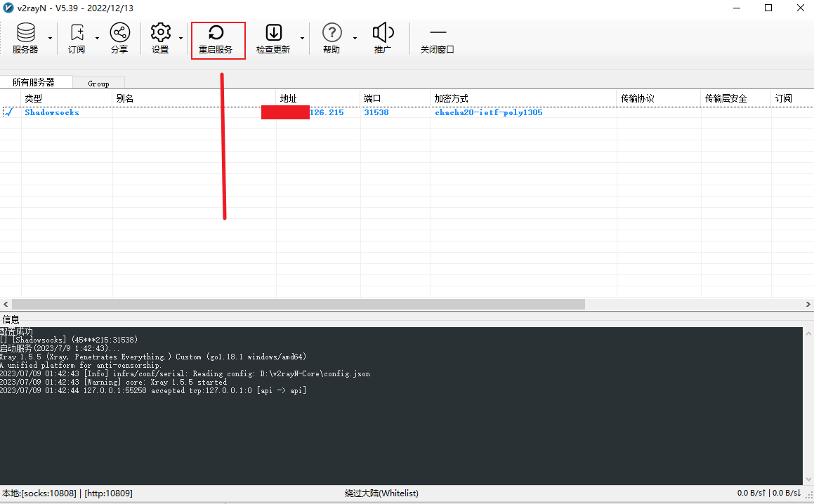Select the Shadowsocks server row
This screenshot has width=814, height=504.
click(407, 112)
